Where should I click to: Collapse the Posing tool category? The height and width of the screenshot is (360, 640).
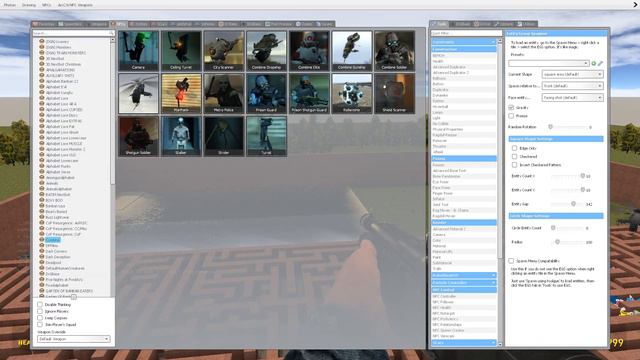(464, 158)
